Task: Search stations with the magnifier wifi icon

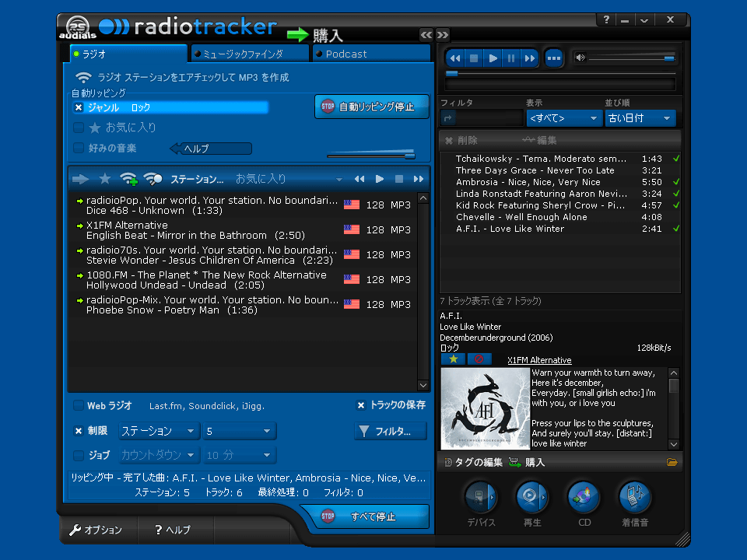Action: coord(153,179)
